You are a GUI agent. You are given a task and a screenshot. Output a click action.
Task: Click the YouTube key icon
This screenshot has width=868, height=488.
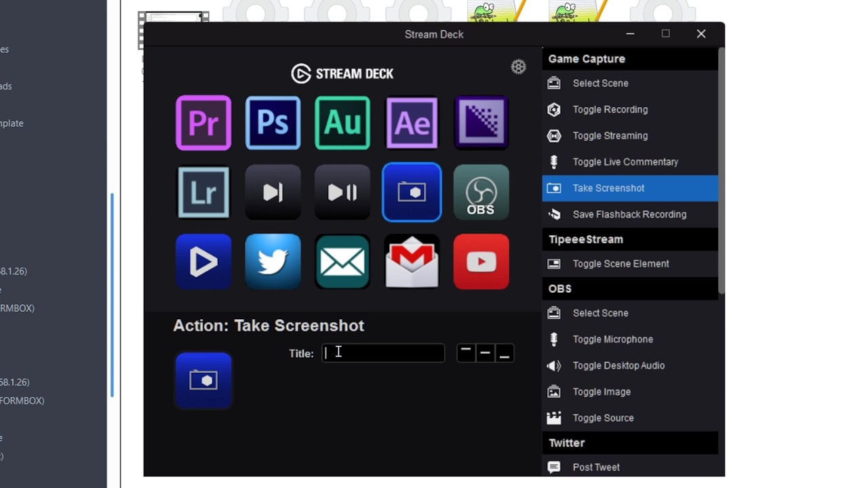tap(481, 262)
